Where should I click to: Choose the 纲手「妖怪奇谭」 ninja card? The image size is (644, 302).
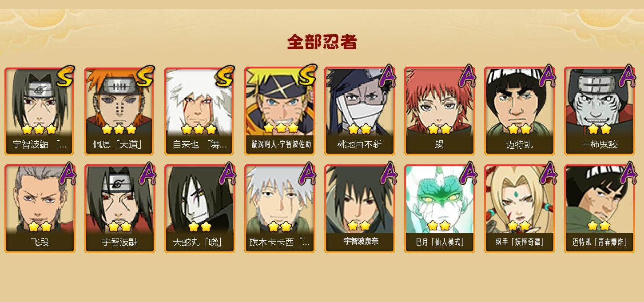(x=520, y=209)
